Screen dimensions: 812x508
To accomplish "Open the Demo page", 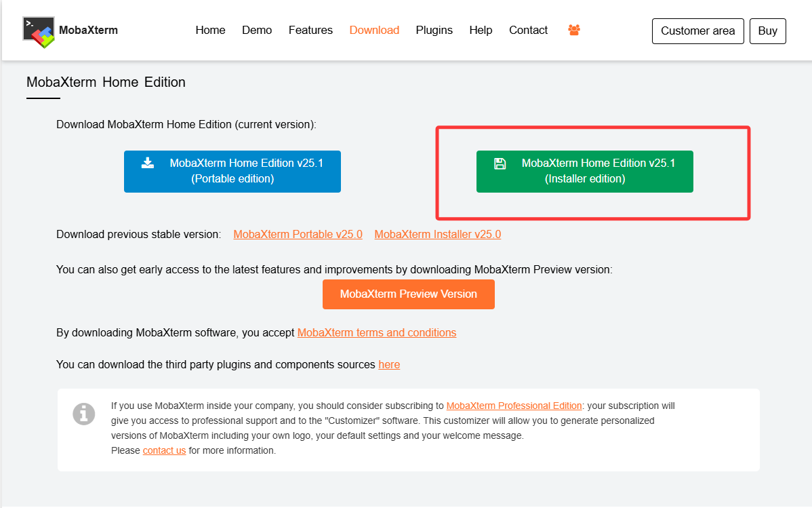I will pos(257,30).
